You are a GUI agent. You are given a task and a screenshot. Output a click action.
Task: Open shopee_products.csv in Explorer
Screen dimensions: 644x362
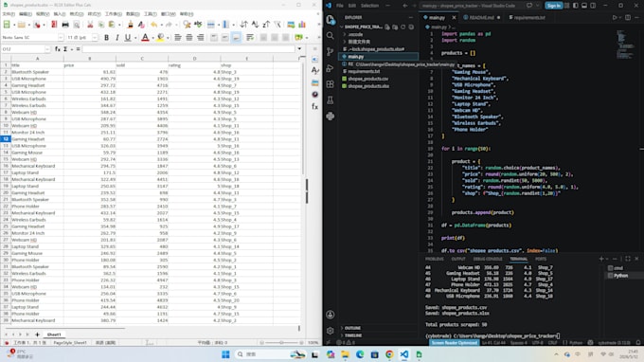coord(367,79)
